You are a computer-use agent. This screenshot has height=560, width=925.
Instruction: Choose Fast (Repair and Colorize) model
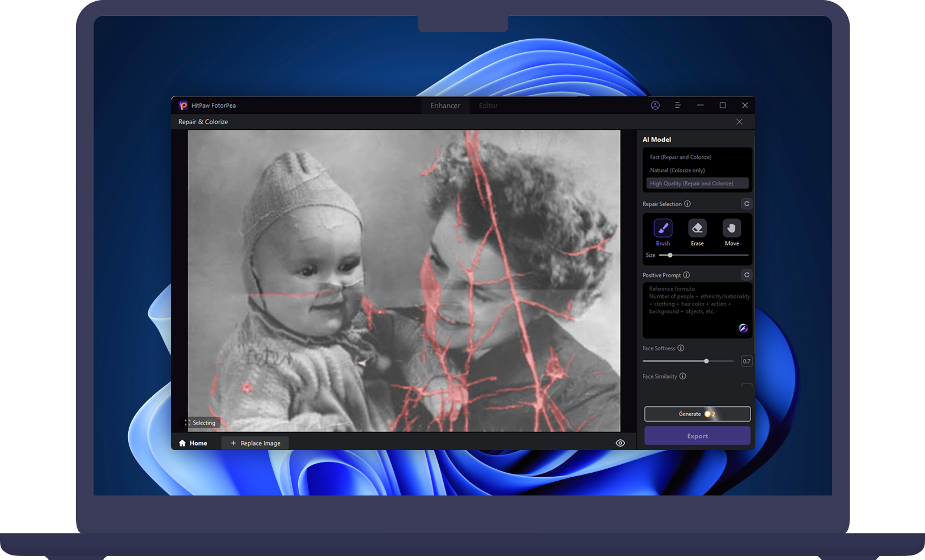[680, 157]
